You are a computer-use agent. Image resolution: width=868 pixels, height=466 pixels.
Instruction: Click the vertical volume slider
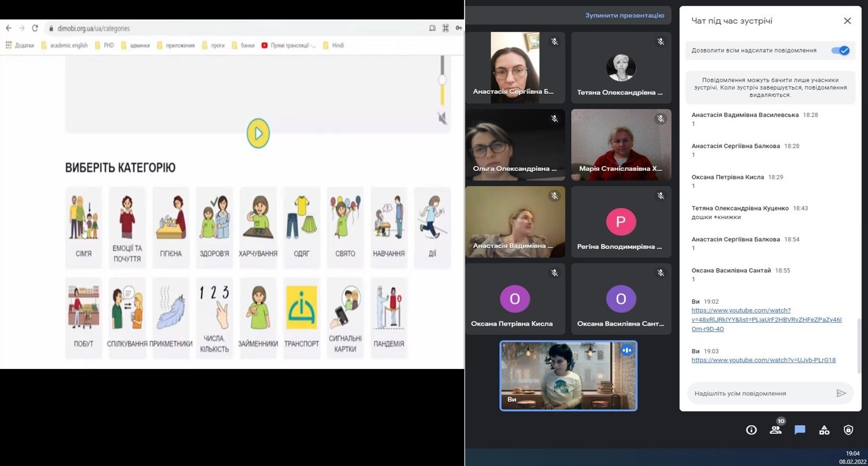pos(443,80)
